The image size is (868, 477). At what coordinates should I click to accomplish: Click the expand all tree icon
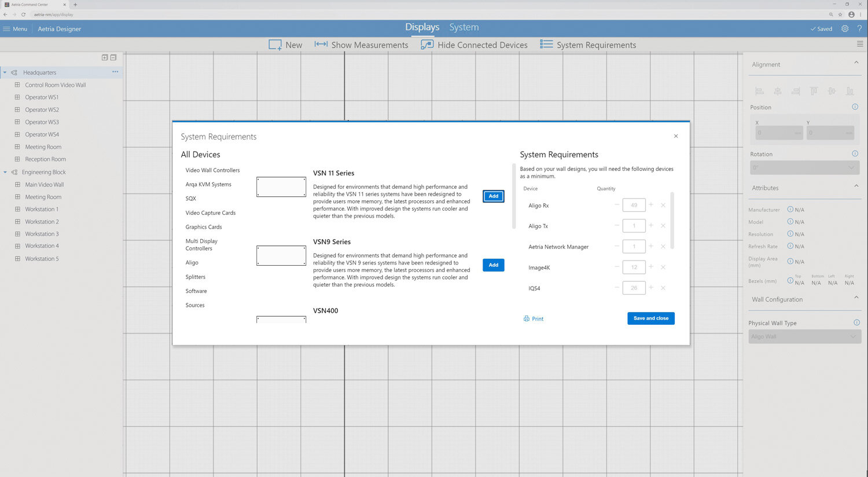click(105, 57)
